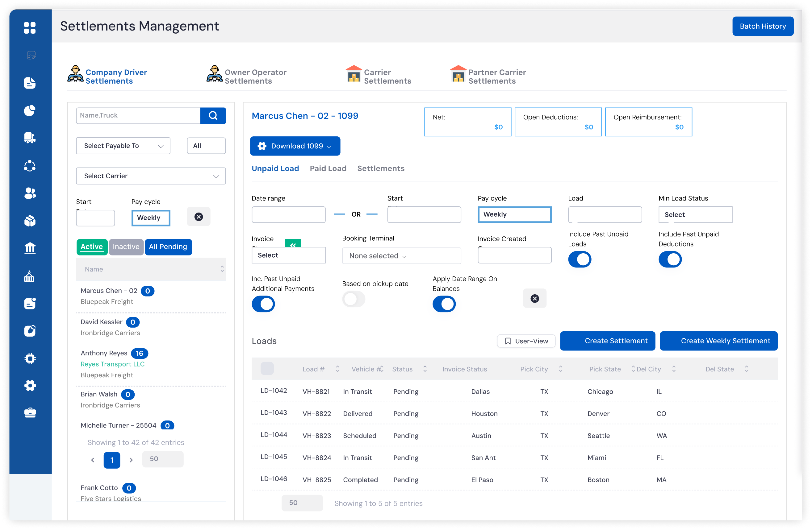Select driver David Kessler in list
Viewport: 812px width, 530px height.
(x=102, y=322)
